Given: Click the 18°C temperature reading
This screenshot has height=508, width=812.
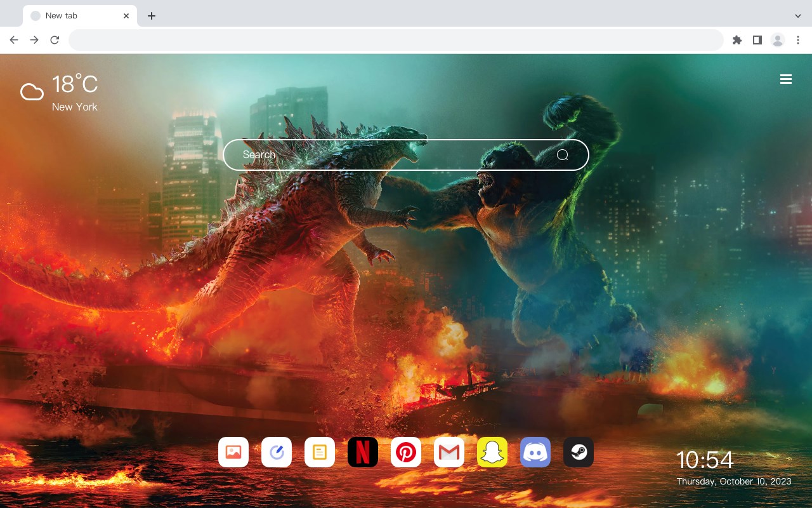Looking at the screenshot, I should [75, 84].
